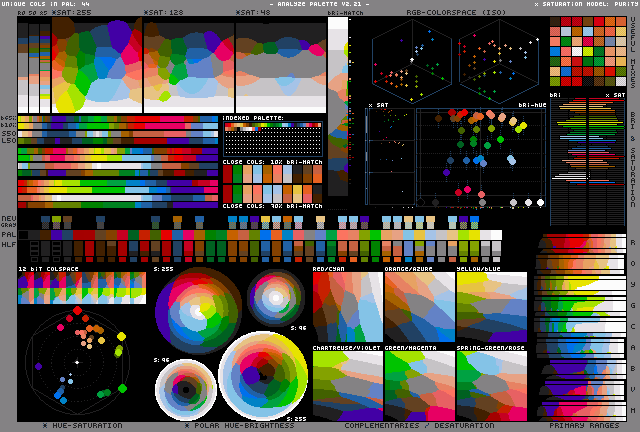Click the 'Primary Ranges' footer label

tap(584, 425)
